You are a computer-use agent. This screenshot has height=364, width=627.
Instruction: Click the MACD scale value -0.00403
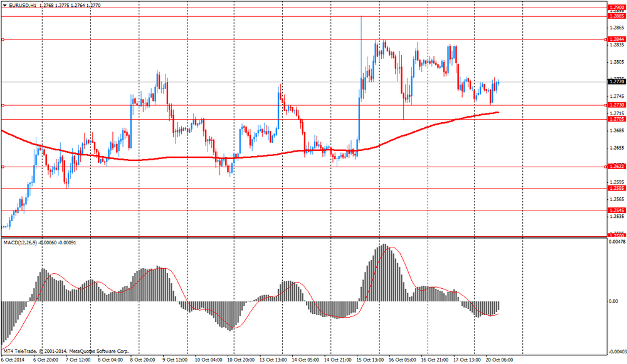coord(616,351)
